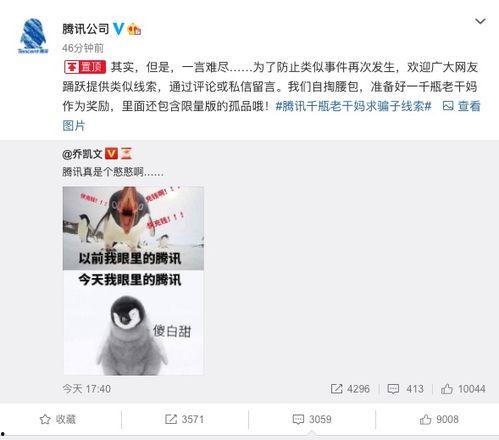Open original post timestamp 今天 17:40

pyautogui.click(x=87, y=389)
